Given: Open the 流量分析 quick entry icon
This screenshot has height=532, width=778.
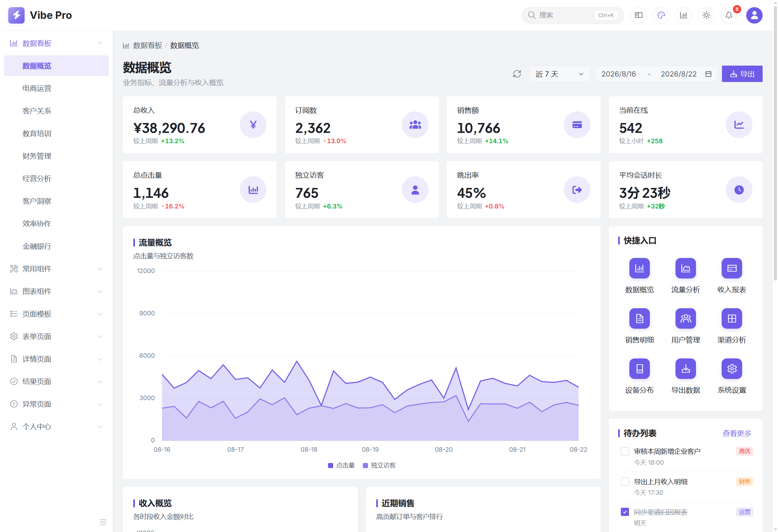Looking at the screenshot, I should coord(685,268).
